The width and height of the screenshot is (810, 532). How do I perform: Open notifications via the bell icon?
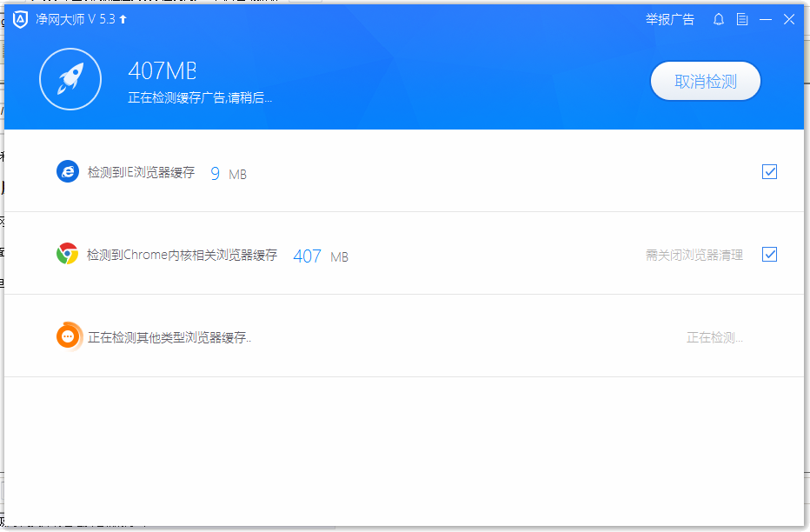[718, 18]
